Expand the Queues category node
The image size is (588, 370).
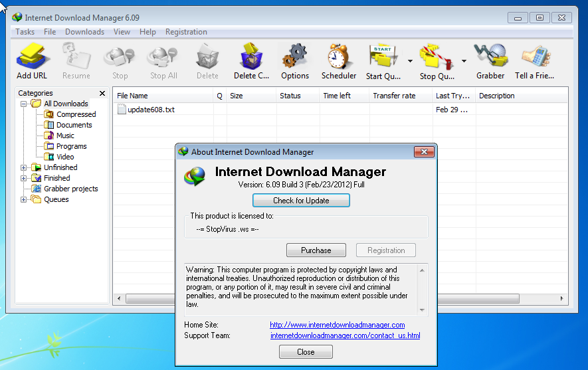[24, 199]
